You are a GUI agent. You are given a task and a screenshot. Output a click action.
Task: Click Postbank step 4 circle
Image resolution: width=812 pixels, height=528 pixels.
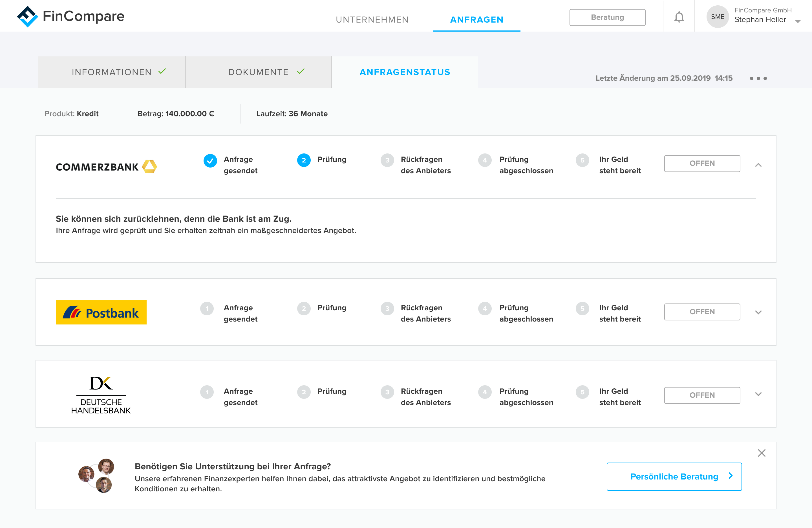pos(485,309)
